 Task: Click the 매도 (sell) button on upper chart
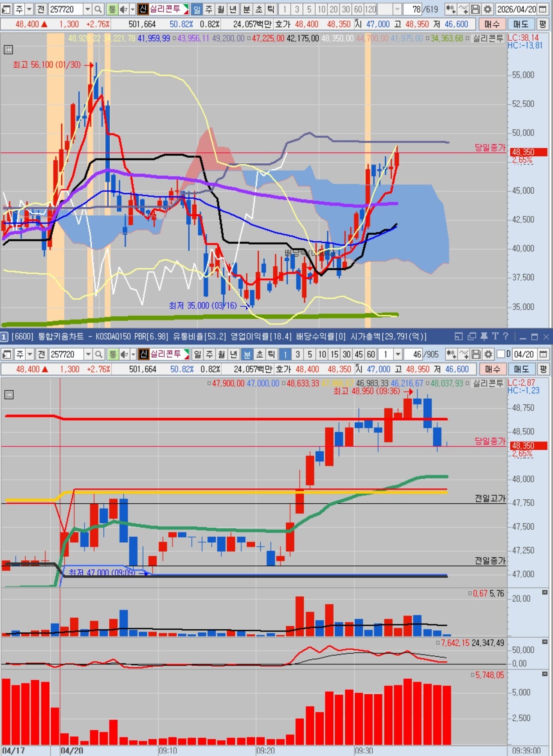(520, 24)
